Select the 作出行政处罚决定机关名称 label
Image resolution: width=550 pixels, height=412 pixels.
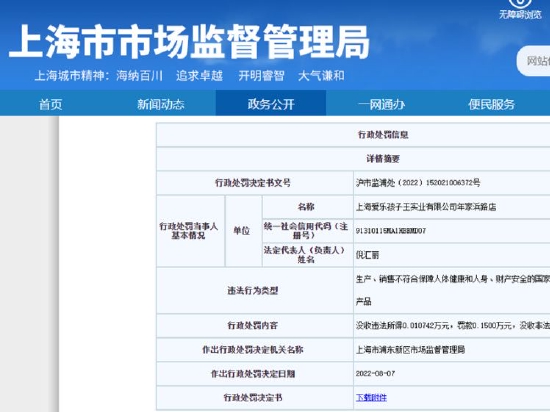point(253,350)
